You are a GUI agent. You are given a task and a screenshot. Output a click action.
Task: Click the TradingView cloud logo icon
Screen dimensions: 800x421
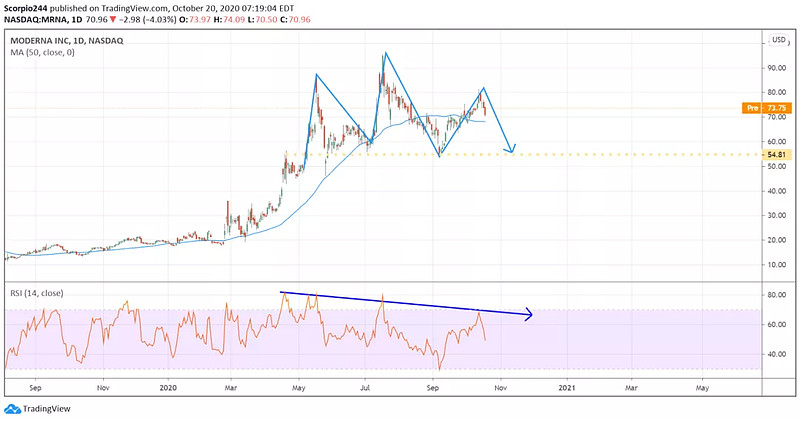point(12,409)
